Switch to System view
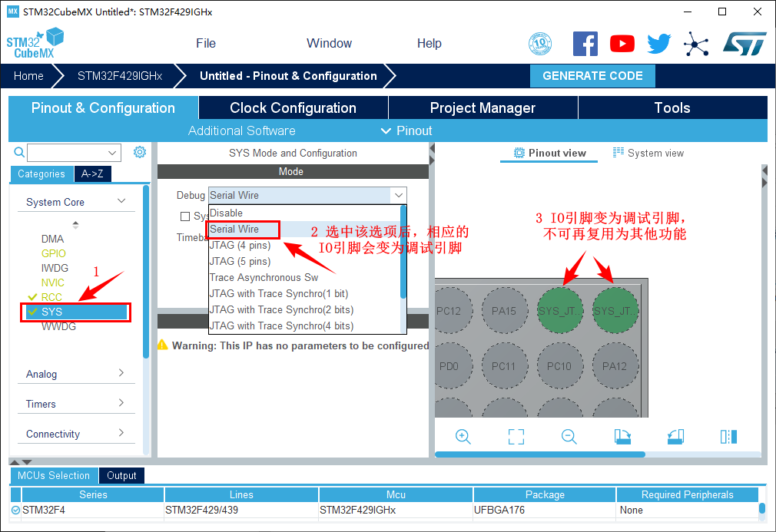The height and width of the screenshot is (532, 776). click(x=648, y=153)
